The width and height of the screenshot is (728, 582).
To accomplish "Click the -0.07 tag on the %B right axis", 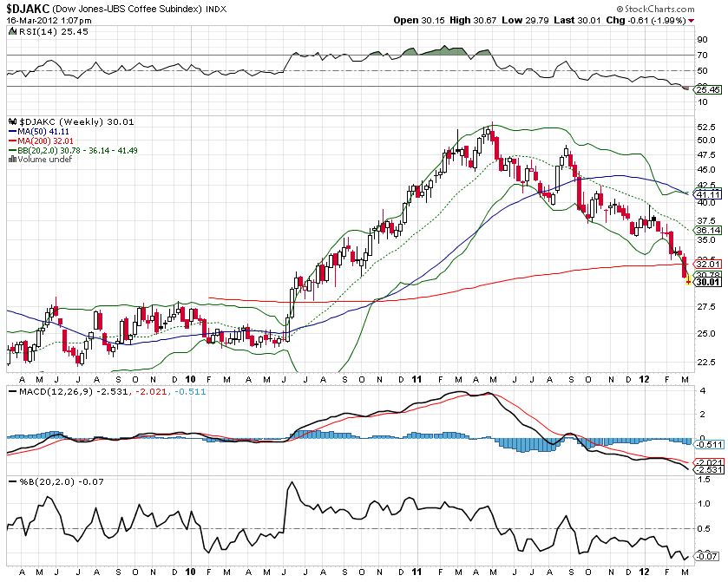I will coord(707,556).
